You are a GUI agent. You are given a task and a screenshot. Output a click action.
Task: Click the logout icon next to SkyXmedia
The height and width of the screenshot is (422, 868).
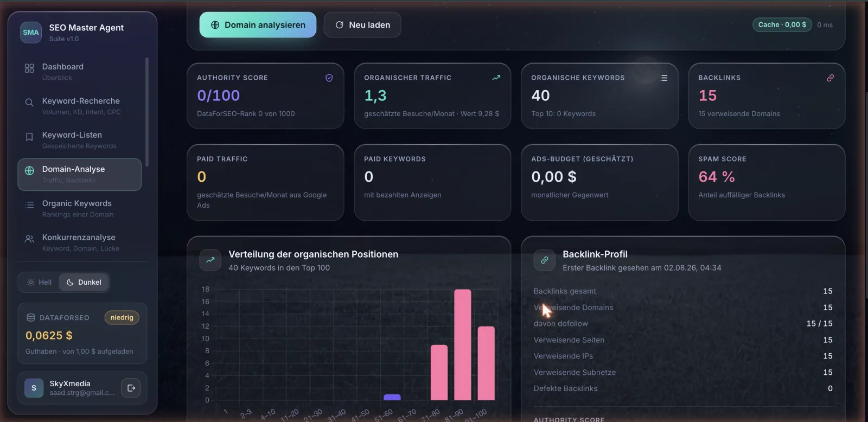[131, 388]
